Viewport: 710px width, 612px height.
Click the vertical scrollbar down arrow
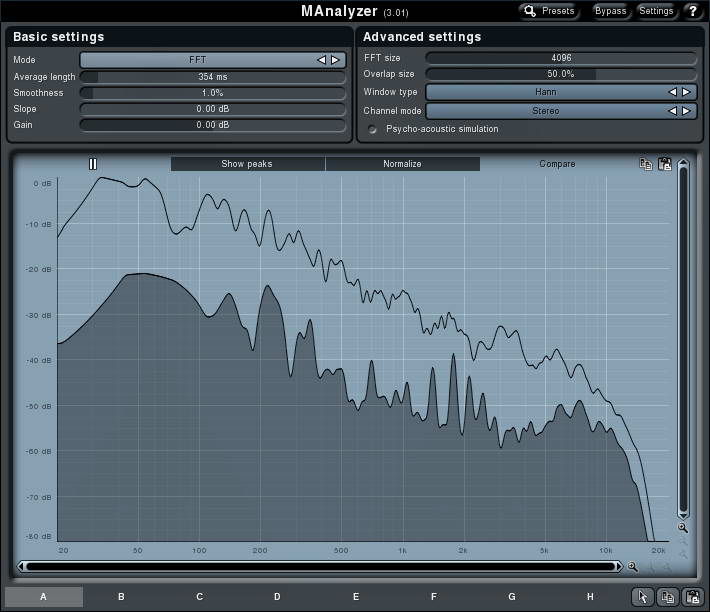[683, 515]
